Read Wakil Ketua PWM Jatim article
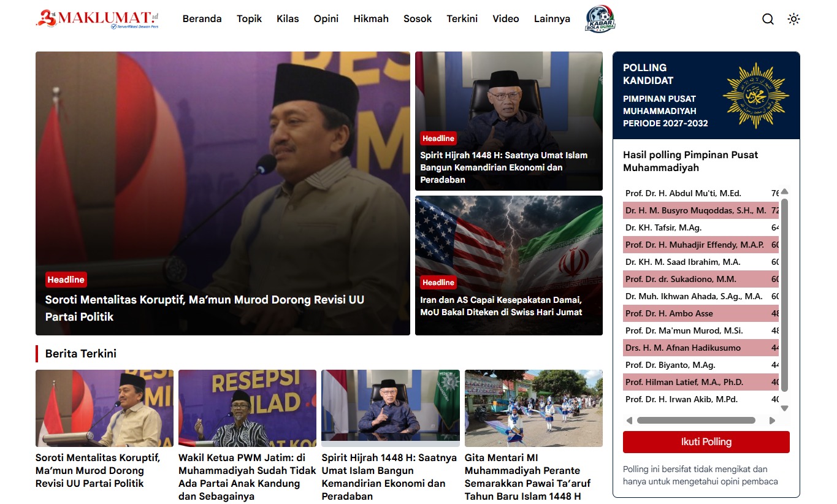This screenshot has width=837, height=504. (247, 477)
